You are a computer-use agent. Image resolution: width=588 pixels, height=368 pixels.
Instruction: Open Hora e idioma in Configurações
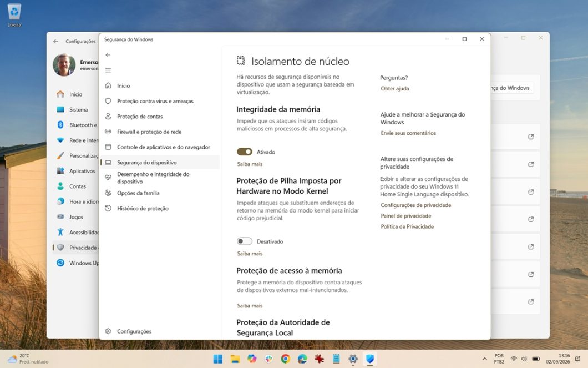point(75,201)
